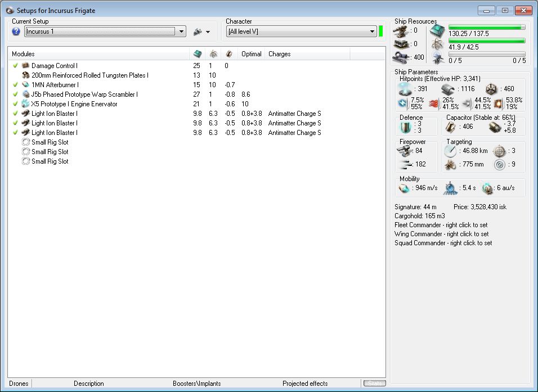The height and width of the screenshot is (392, 538).
Task: Click the shield hitpoints icon showing 391
Action: (405, 89)
